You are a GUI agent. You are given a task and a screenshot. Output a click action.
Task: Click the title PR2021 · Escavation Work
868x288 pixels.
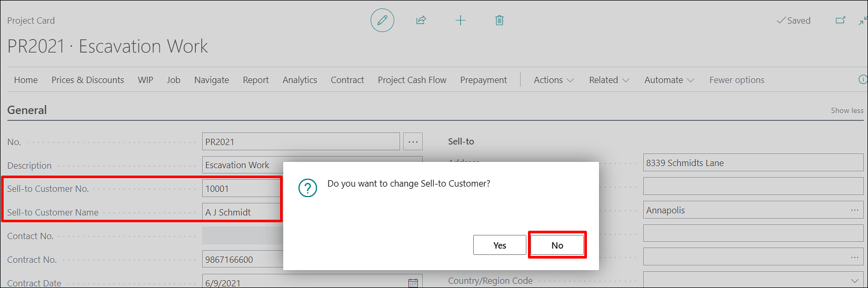pos(107,46)
